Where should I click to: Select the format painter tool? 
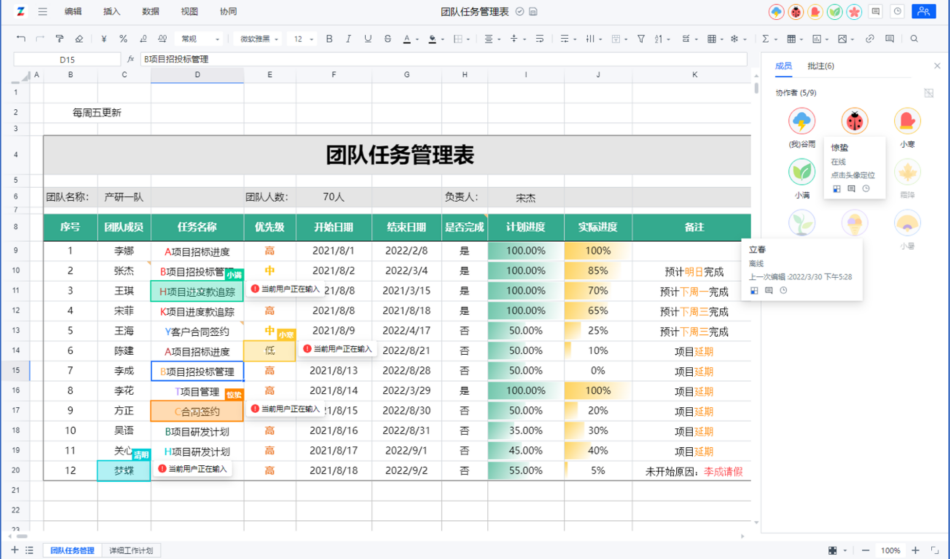(x=59, y=39)
